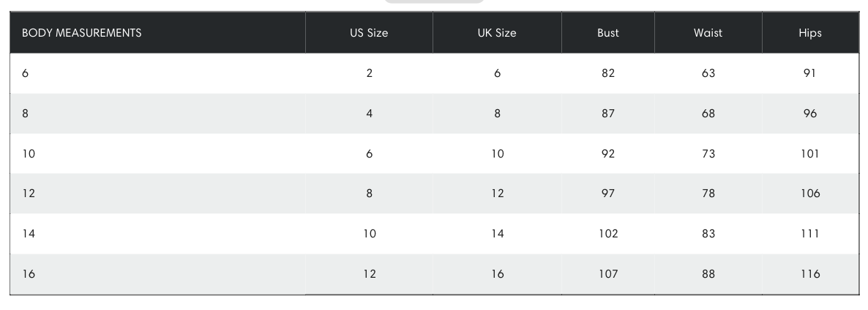Click the BODY MEASUREMENTS column header
The image size is (868, 310).
[x=81, y=33]
